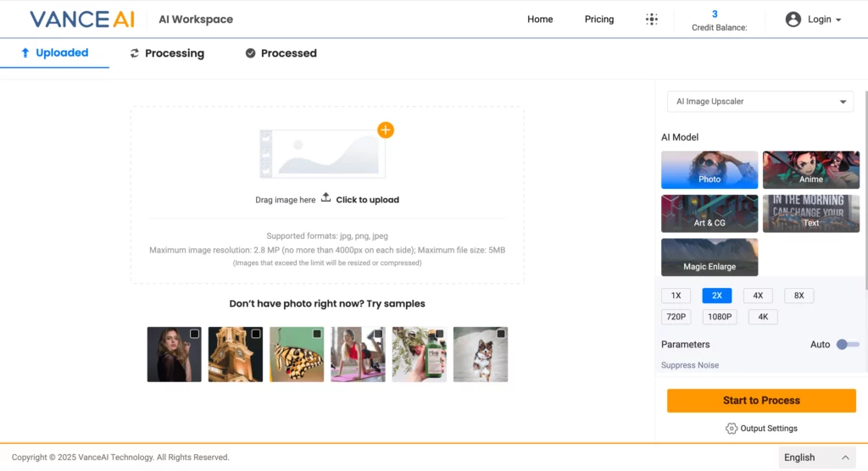Select 720P output resolution
Image resolution: width=868 pixels, height=471 pixels.
(x=676, y=317)
